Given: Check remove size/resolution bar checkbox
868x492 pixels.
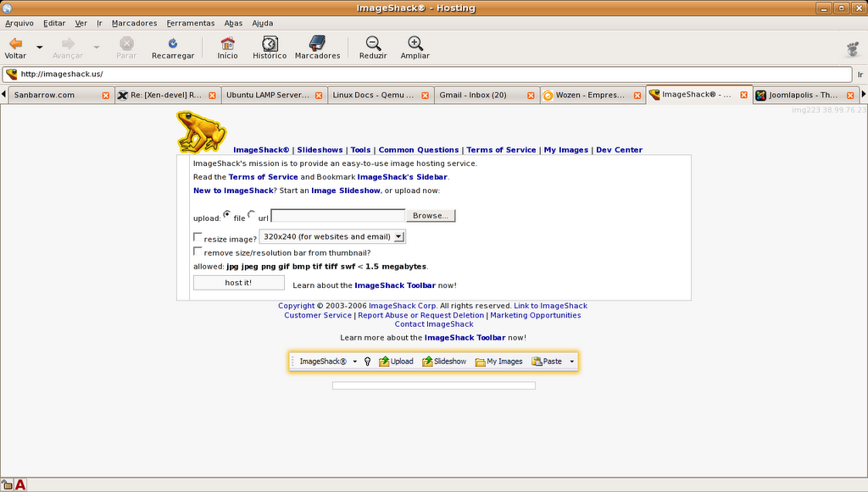Looking at the screenshot, I should click(197, 251).
